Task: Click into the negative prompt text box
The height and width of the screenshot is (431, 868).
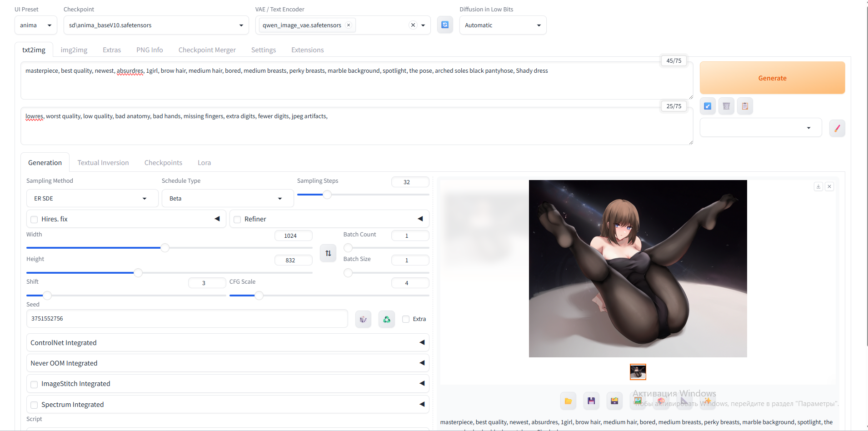Action: point(357,126)
